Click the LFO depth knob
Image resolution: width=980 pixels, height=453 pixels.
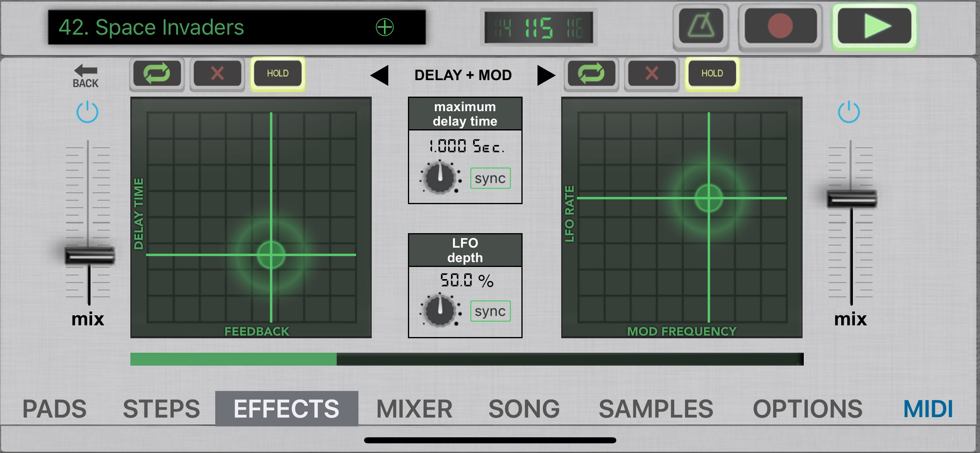click(x=440, y=310)
